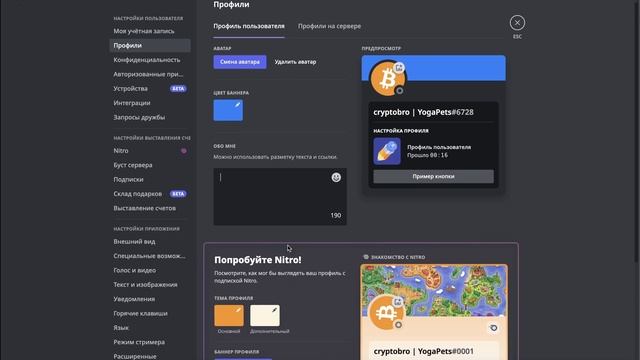Click the reset icon in Nitro preview card
This screenshot has height=360, width=640.
tap(493, 328)
